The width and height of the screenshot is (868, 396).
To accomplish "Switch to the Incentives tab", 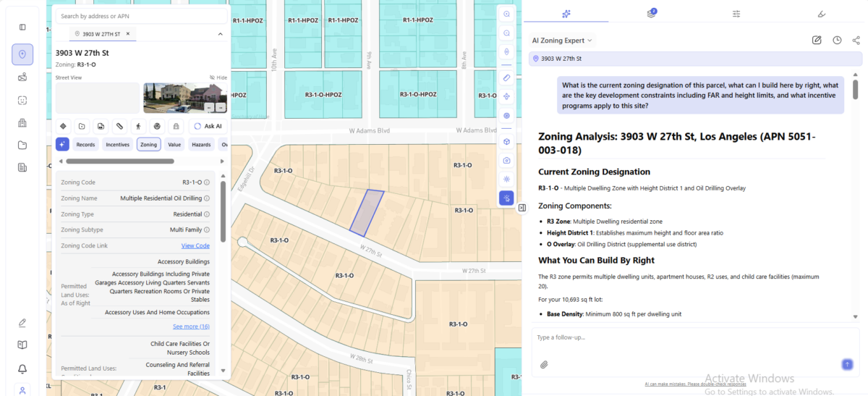I will tap(118, 145).
